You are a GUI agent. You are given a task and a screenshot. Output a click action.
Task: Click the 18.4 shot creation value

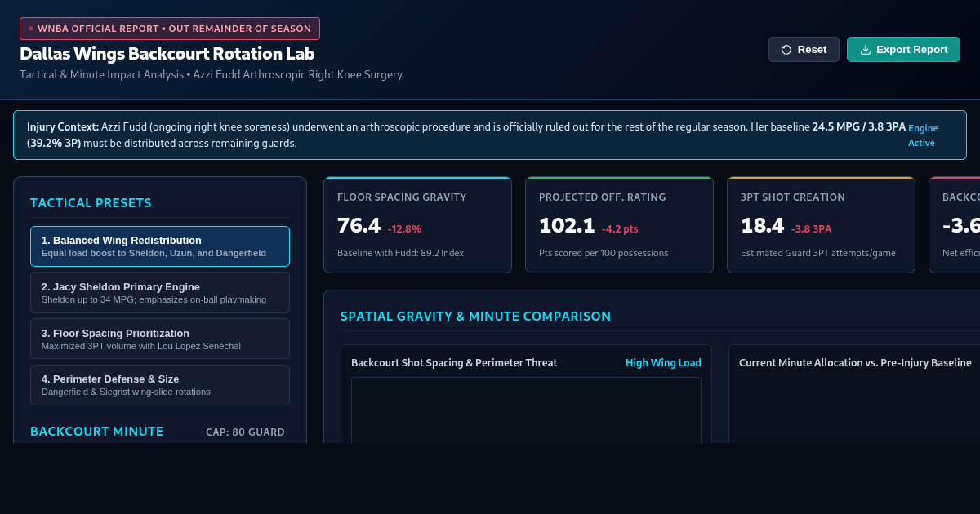pos(762,226)
